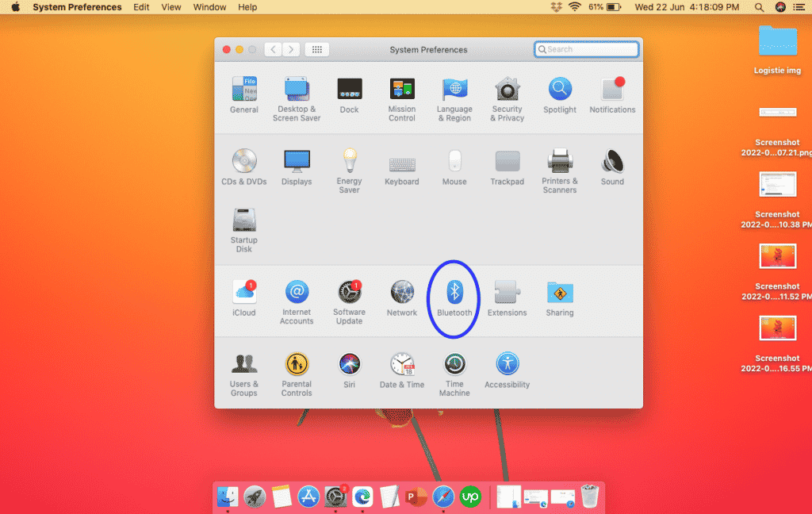
Task: Open Energy Saver settings
Action: coord(350,171)
